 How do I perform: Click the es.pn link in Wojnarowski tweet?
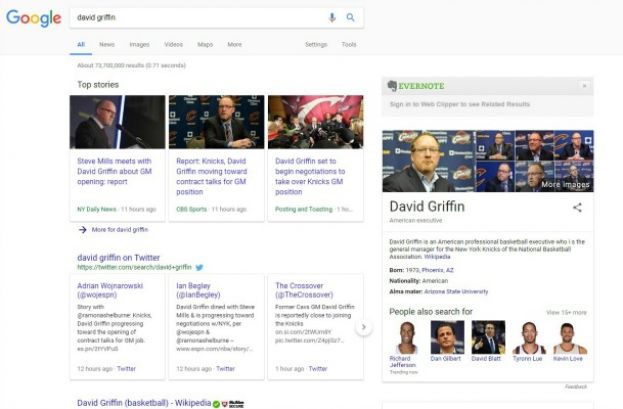98,349
